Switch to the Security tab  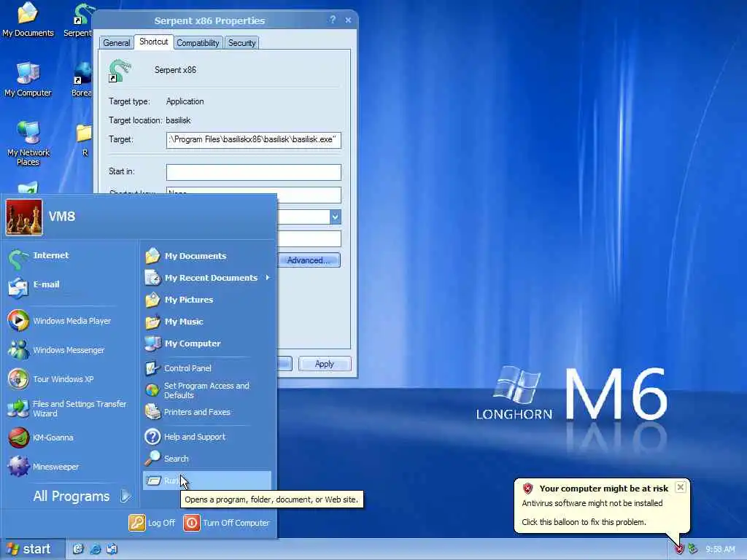click(x=242, y=43)
